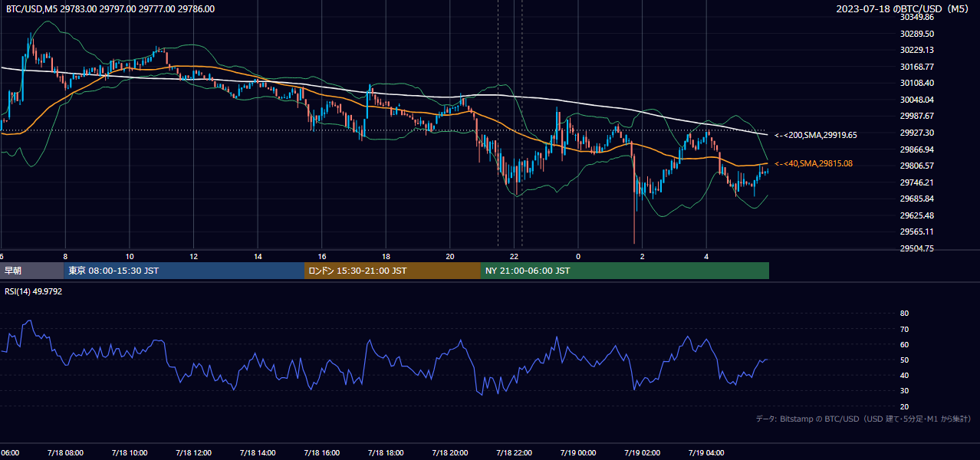Screen dimensions: 980x460
Task: Select the 早朝 session bar
Action: [x=31, y=271]
